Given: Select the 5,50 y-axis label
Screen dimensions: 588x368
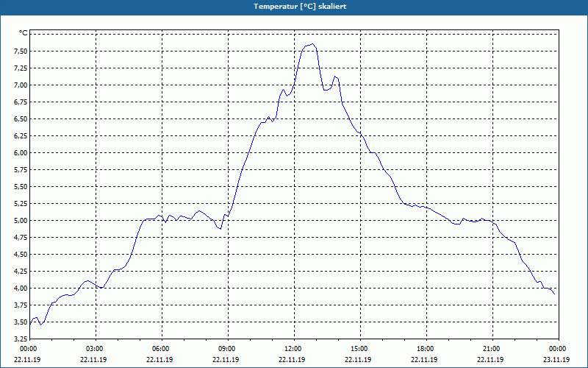Looking at the screenshot, I should tap(21, 187).
